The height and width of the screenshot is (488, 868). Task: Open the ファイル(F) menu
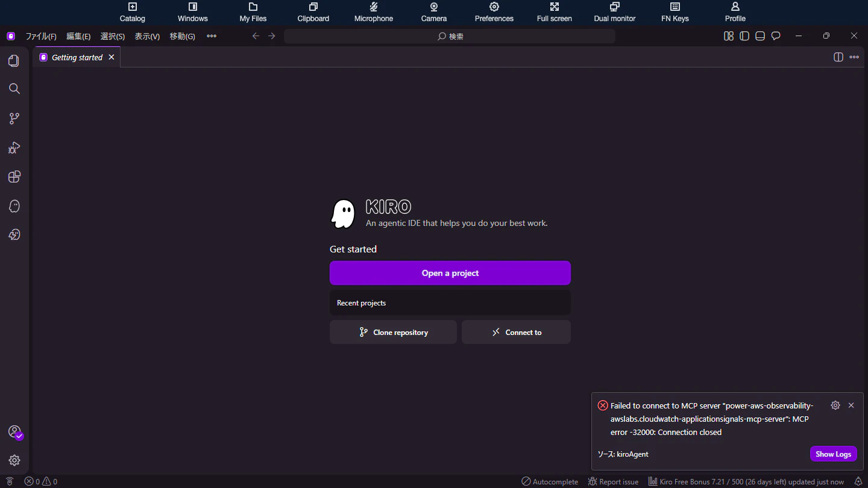(41, 36)
